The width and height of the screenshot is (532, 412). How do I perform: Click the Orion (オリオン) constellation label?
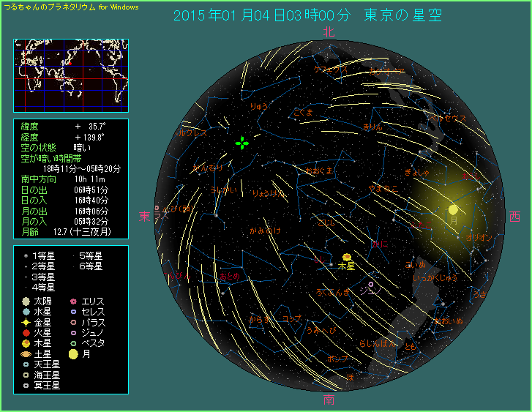[477, 238]
